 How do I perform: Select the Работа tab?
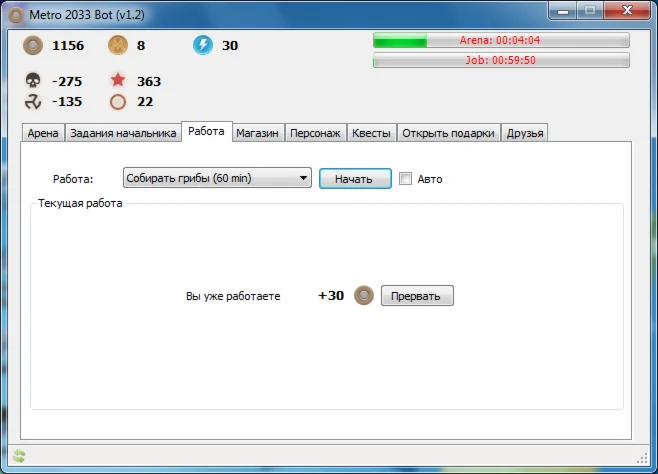(x=206, y=131)
